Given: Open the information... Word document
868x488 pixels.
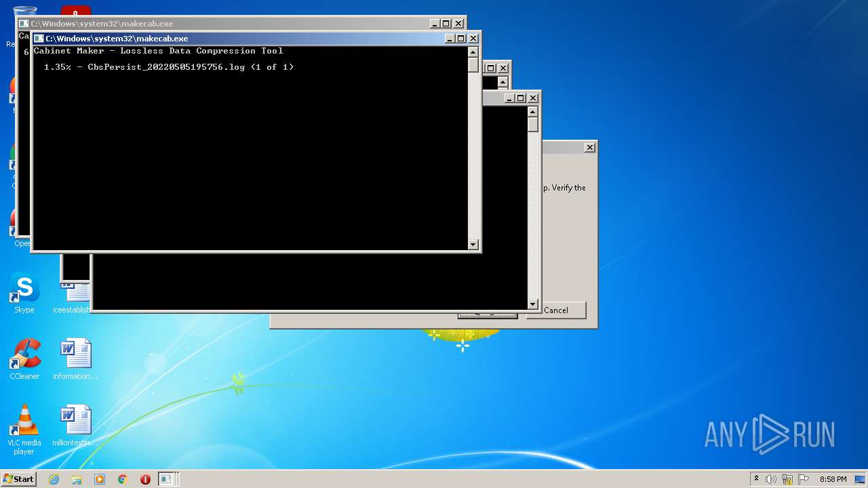Looking at the screenshot, I should tap(75, 359).
